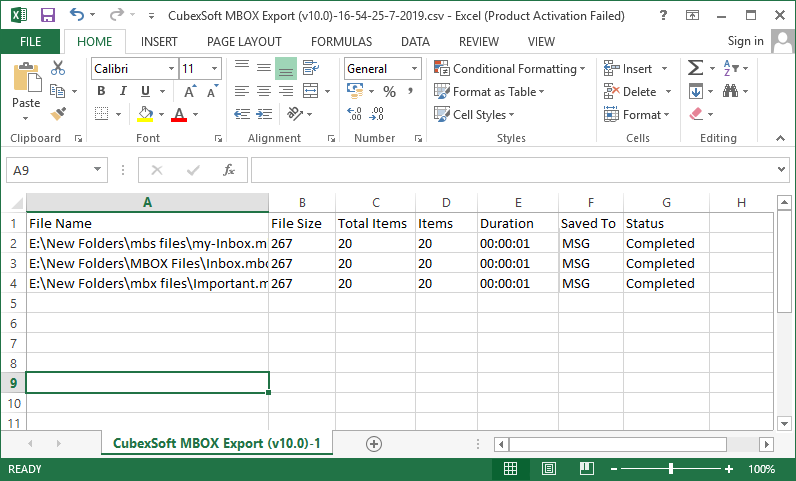Screen dimensions: 796x481
Task: Expand the General number format dropdown
Action: 414,68
